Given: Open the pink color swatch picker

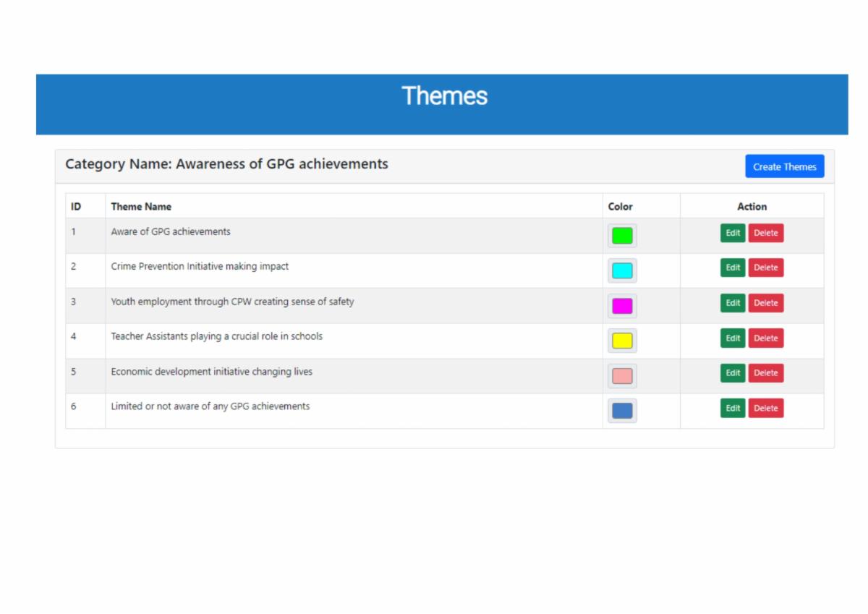Looking at the screenshot, I should click(622, 376).
